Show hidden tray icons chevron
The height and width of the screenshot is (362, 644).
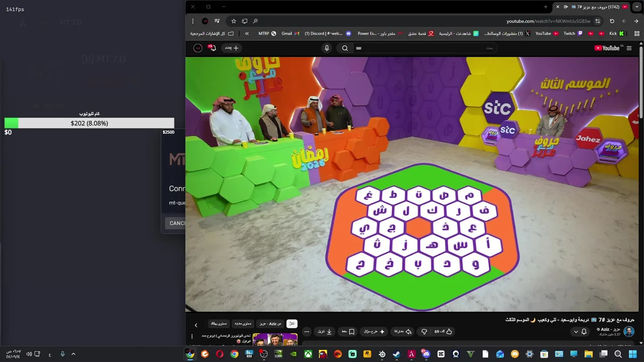[x=73, y=354]
